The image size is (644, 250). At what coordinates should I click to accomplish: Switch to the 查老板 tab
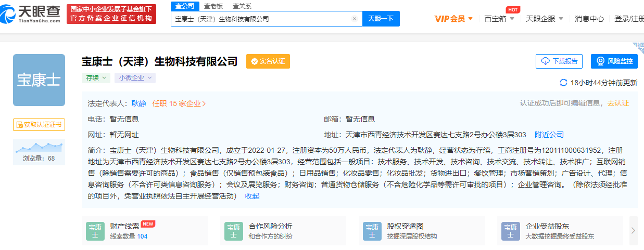tap(213, 6)
